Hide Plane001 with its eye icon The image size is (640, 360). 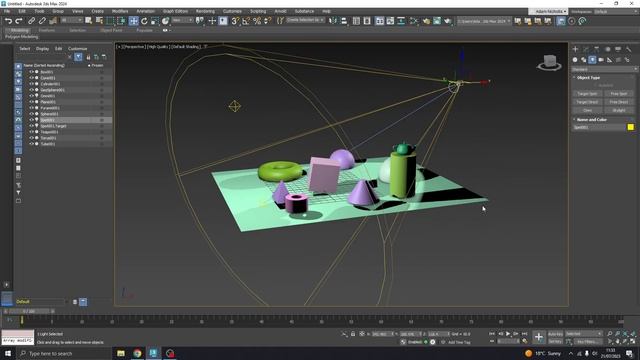point(31,102)
